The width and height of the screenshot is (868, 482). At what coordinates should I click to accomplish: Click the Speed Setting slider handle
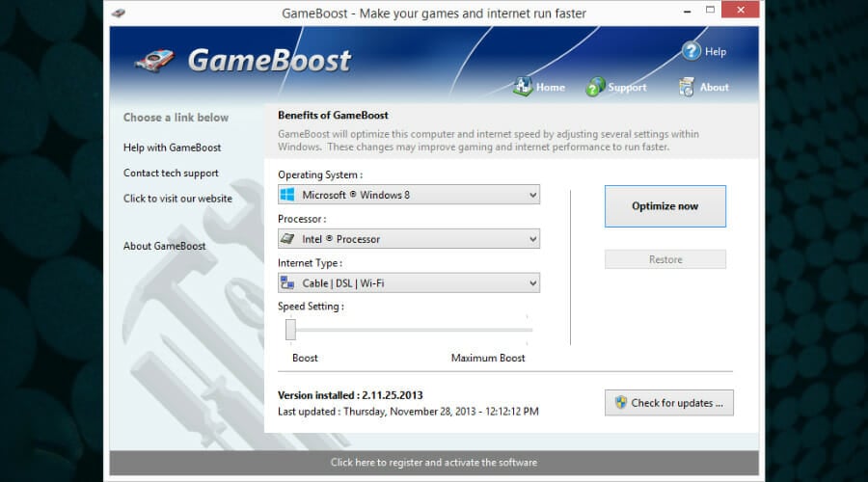coord(290,330)
